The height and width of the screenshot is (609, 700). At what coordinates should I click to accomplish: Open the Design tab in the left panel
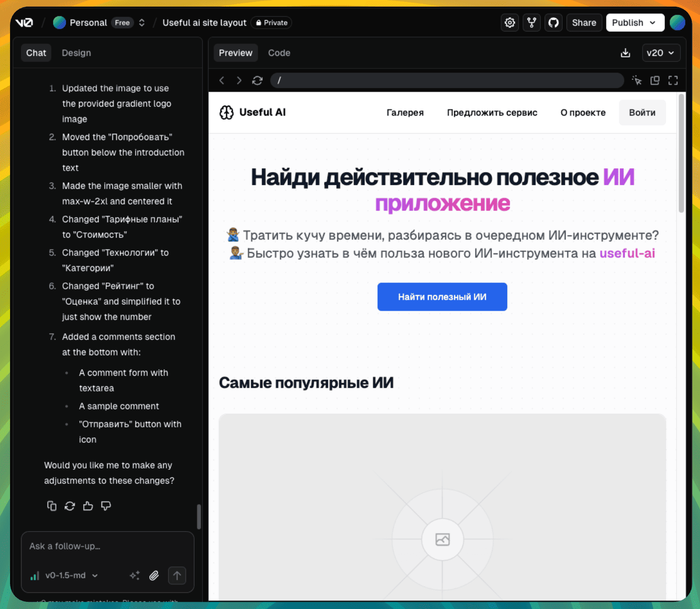click(76, 53)
